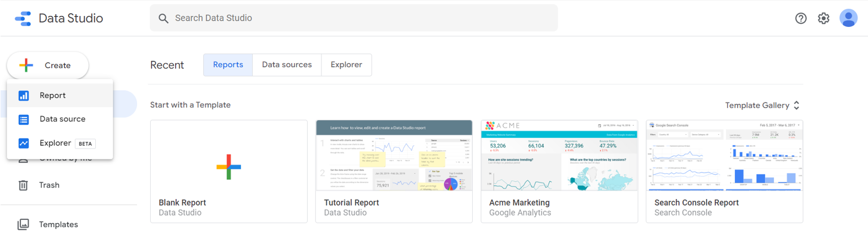Open the settings gear icon
Screen dimensions: 868x243
823,18
